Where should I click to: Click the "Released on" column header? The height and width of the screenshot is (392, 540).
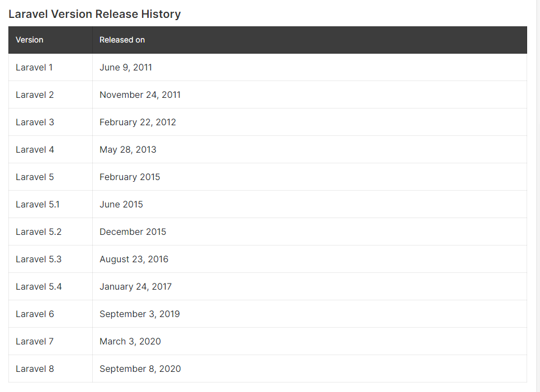point(122,40)
